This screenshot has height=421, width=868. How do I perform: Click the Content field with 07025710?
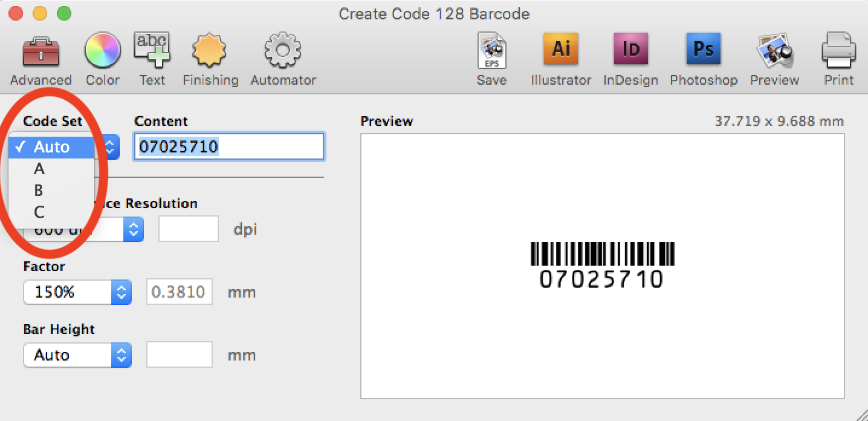click(x=228, y=147)
